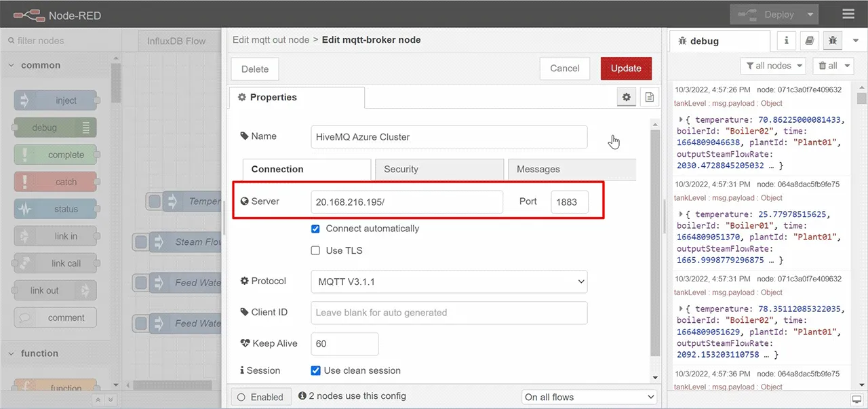The image size is (868, 409).
Task: Open the clear all trash dropdown
Action: click(x=832, y=66)
